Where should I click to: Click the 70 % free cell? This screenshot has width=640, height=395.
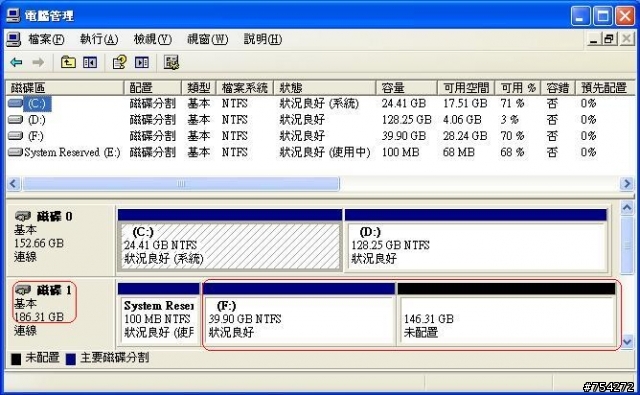pos(512,135)
